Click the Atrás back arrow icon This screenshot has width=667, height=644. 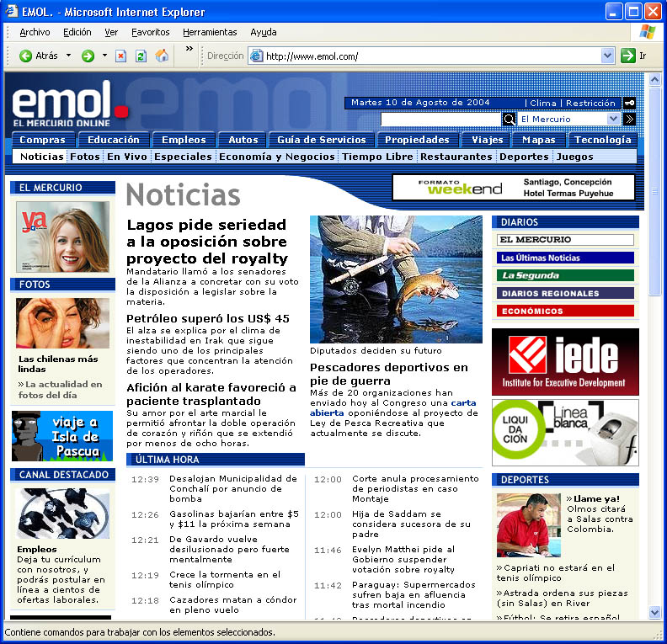tap(25, 56)
